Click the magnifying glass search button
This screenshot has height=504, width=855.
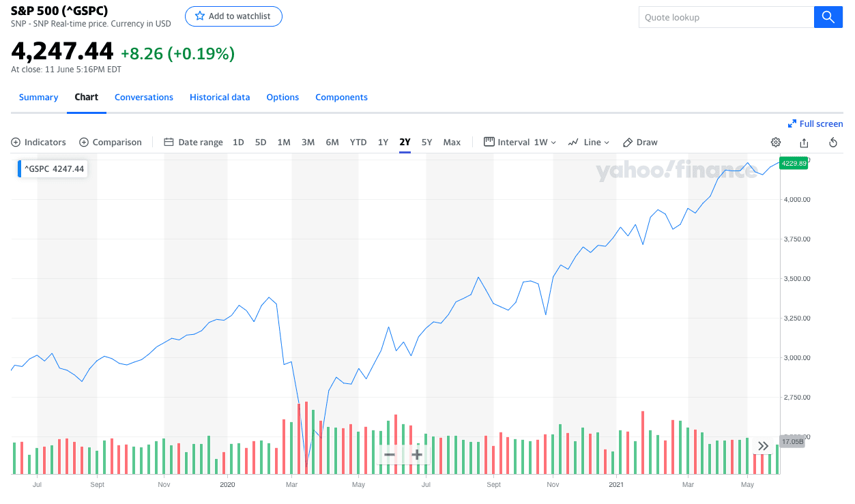(x=828, y=17)
